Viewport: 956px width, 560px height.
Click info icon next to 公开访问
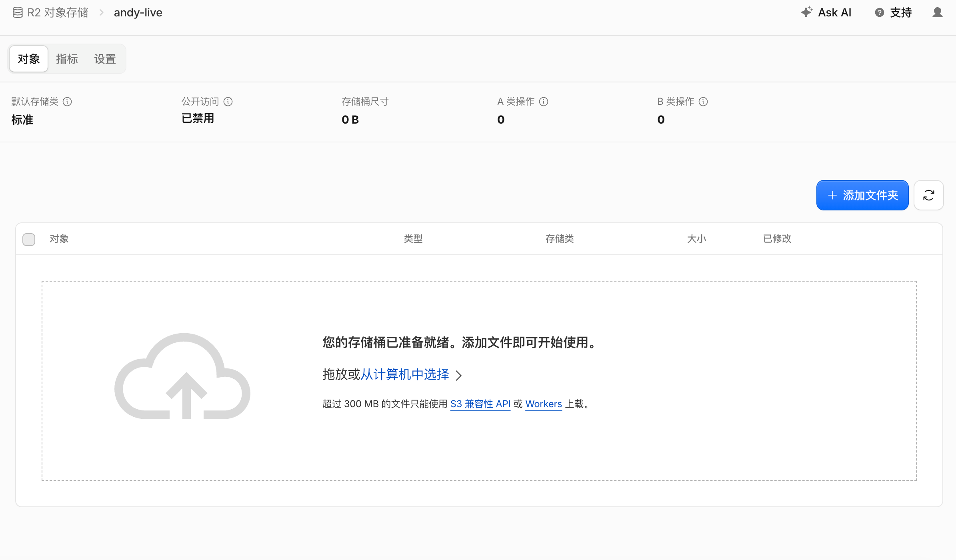(x=228, y=102)
